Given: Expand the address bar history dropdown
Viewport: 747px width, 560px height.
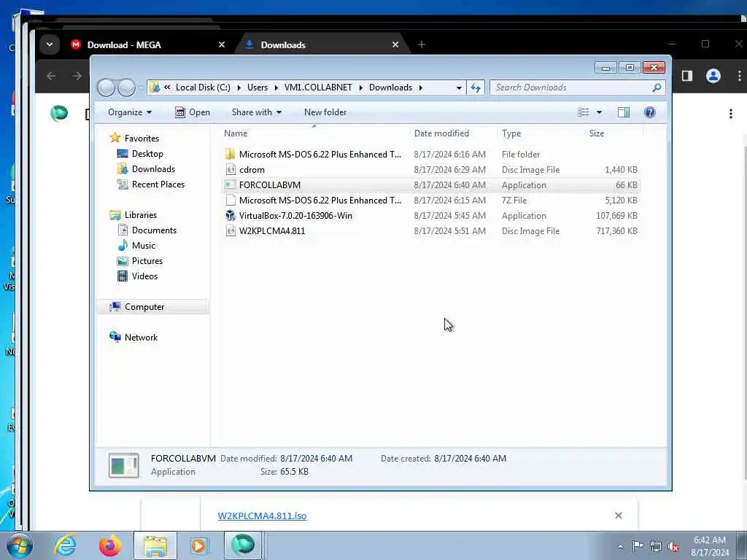Looking at the screenshot, I should (x=459, y=87).
